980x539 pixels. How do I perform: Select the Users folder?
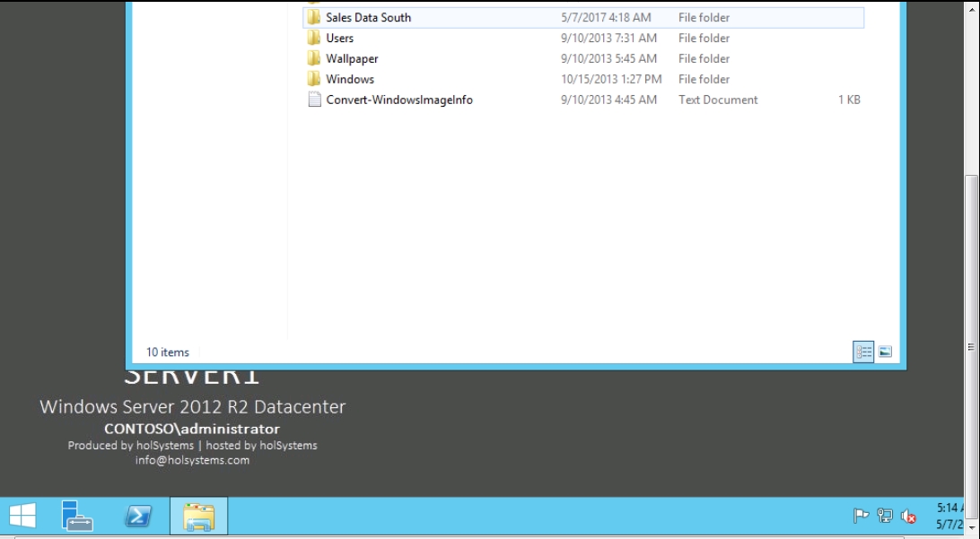pyautogui.click(x=339, y=39)
